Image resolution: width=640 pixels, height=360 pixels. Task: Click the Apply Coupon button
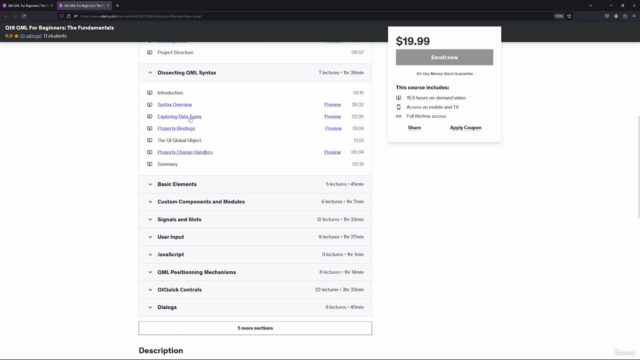click(466, 128)
